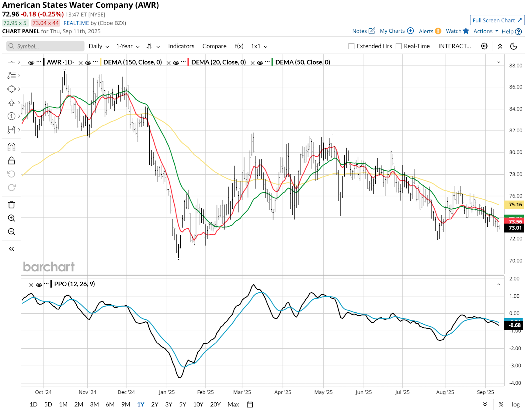Screen dimensions: 532x412
Task: Select the Max time range
Action: 233,404
